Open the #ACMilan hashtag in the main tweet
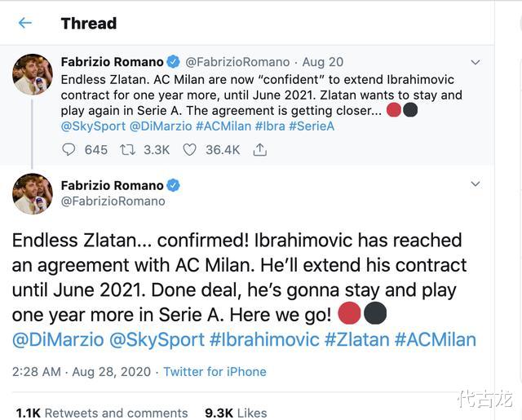This screenshot has width=522, height=420. point(435,339)
